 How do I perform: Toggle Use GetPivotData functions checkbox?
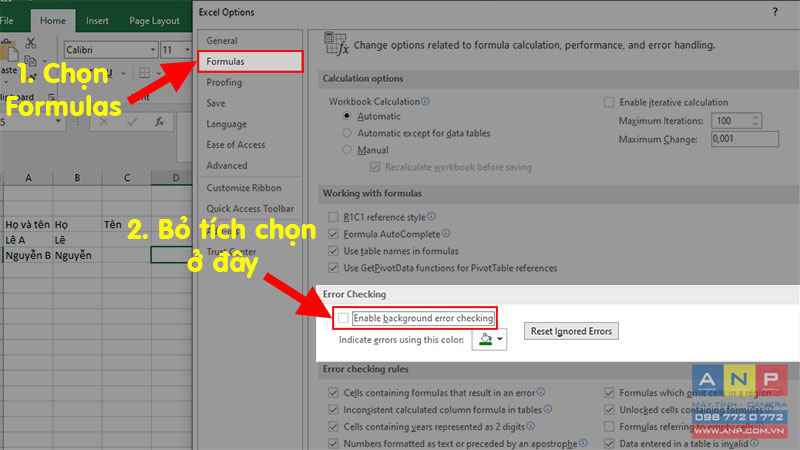coord(333,267)
